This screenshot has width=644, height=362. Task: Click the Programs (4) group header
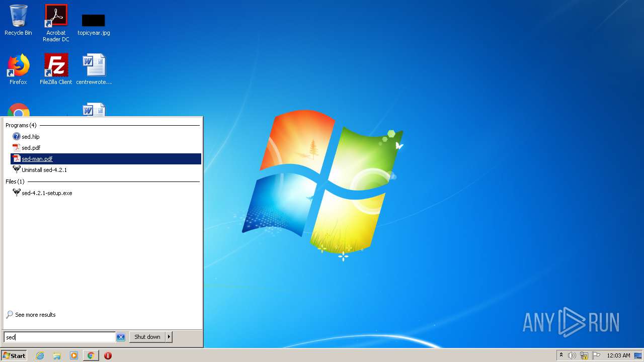click(x=21, y=125)
